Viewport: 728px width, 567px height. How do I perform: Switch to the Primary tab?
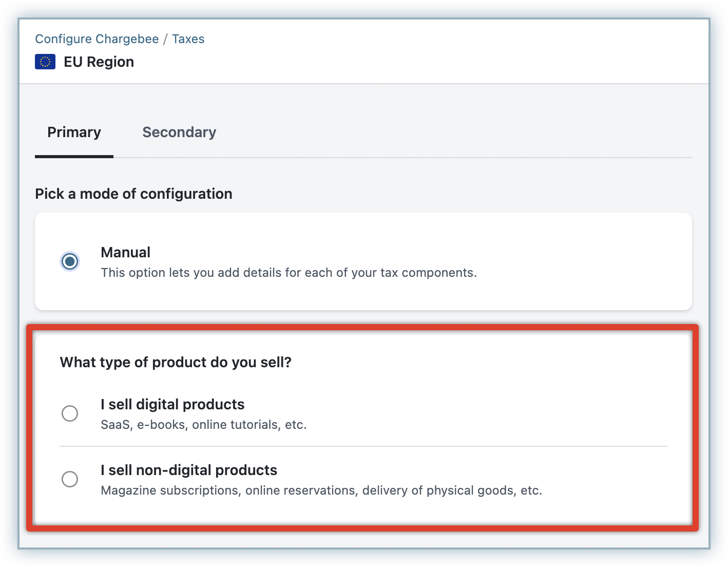(74, 133)
